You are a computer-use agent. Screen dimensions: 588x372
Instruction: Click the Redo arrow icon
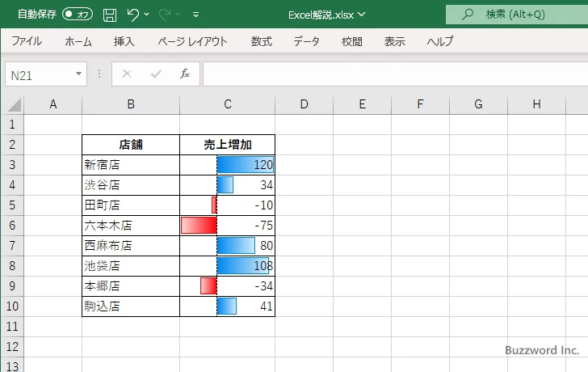coord(165,15)
